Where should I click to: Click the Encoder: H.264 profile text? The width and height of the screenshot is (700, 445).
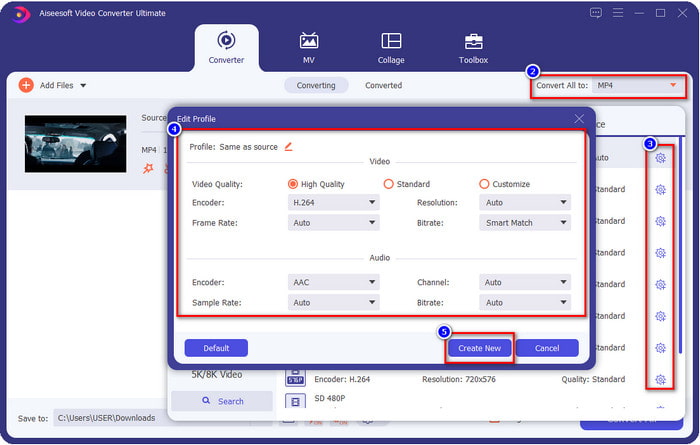click(x=342, y=379)
